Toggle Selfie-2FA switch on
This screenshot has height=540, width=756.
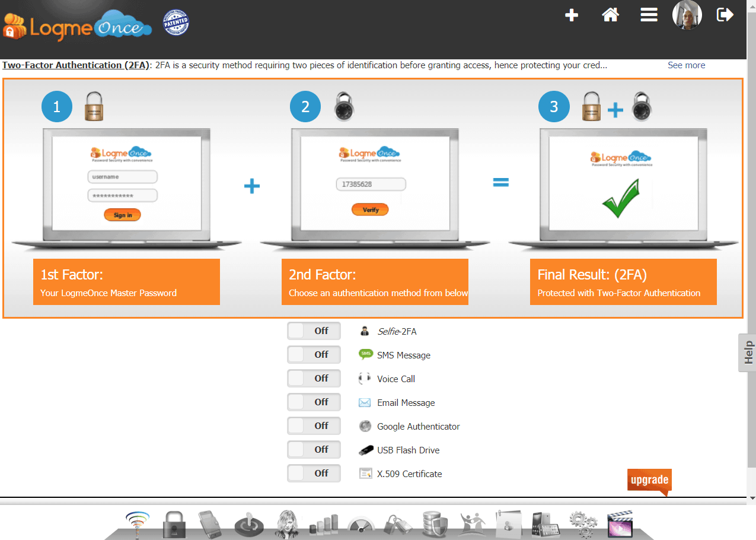(x=314, y=331)
